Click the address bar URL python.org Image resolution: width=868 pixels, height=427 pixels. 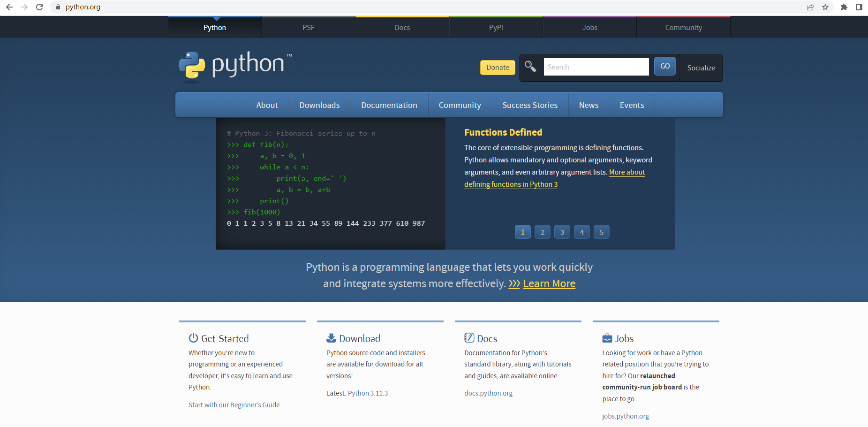pos(83,7)
